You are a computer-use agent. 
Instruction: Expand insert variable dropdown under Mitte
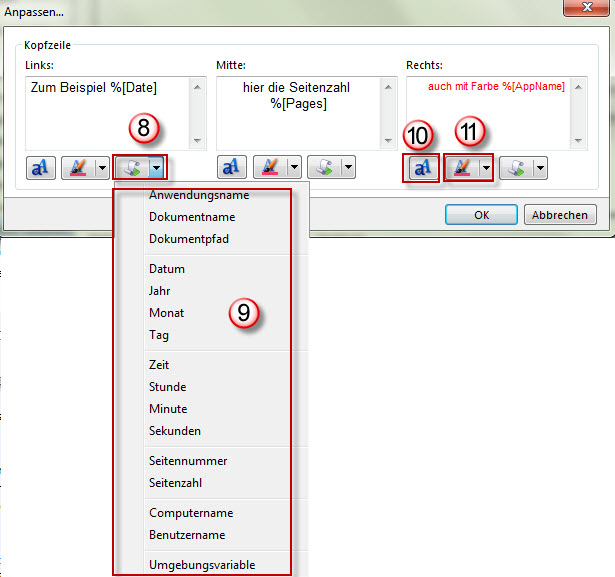pos(348,167)
